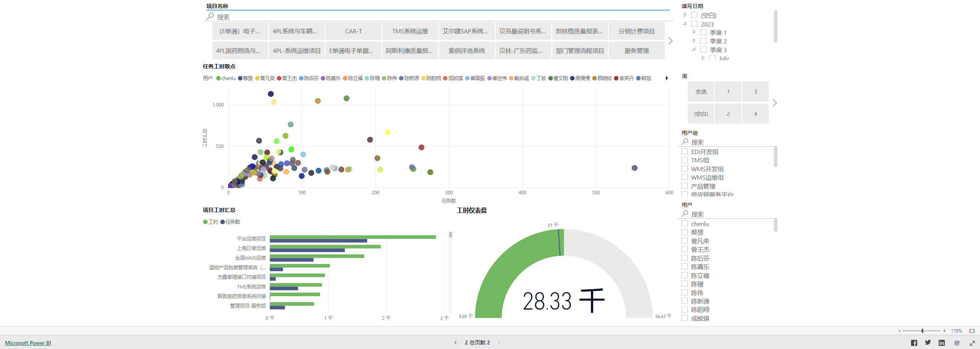Select (空白) week tile

[701, 114]
